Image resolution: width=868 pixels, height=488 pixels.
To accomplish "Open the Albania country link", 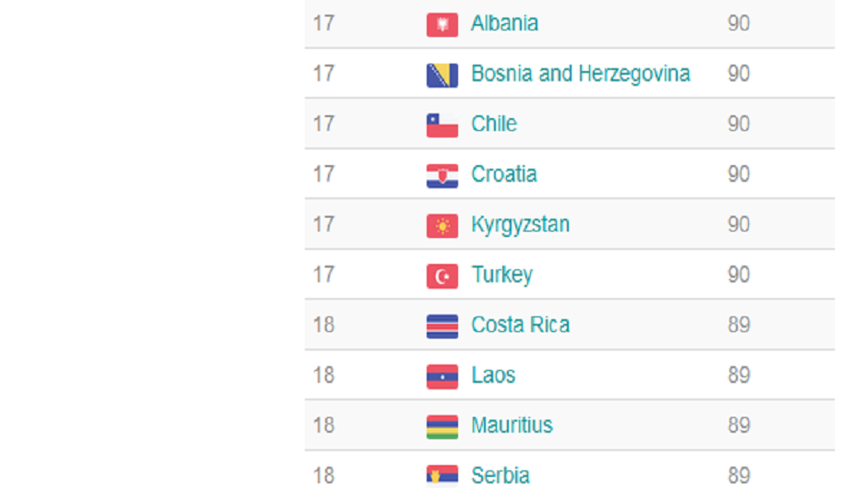I will pos(504,24).
